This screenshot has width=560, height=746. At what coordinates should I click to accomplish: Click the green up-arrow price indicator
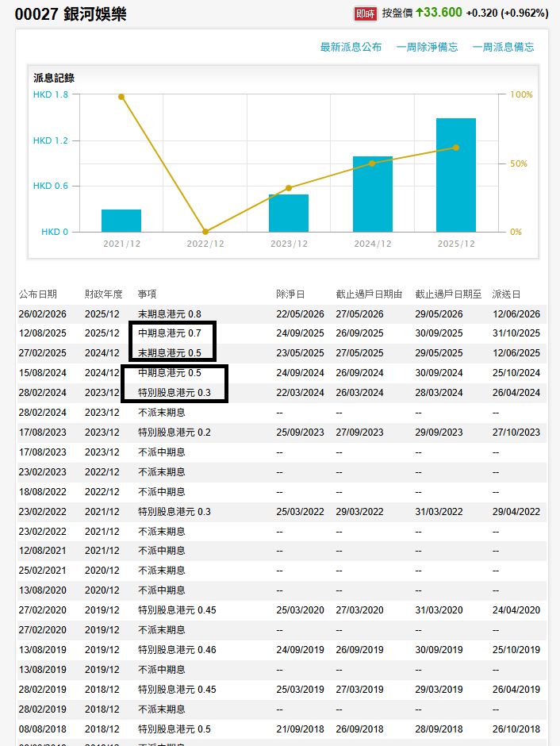[420, 13]
